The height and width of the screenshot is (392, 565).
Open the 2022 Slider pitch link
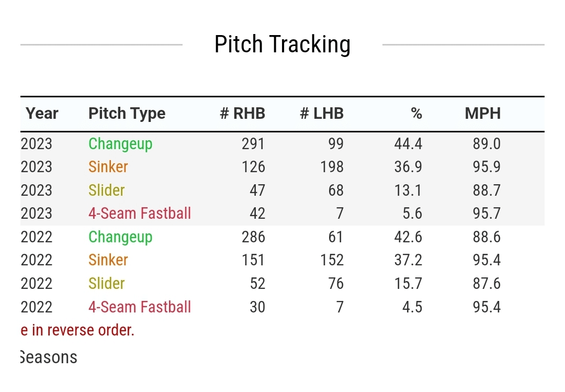pos(107,284)
